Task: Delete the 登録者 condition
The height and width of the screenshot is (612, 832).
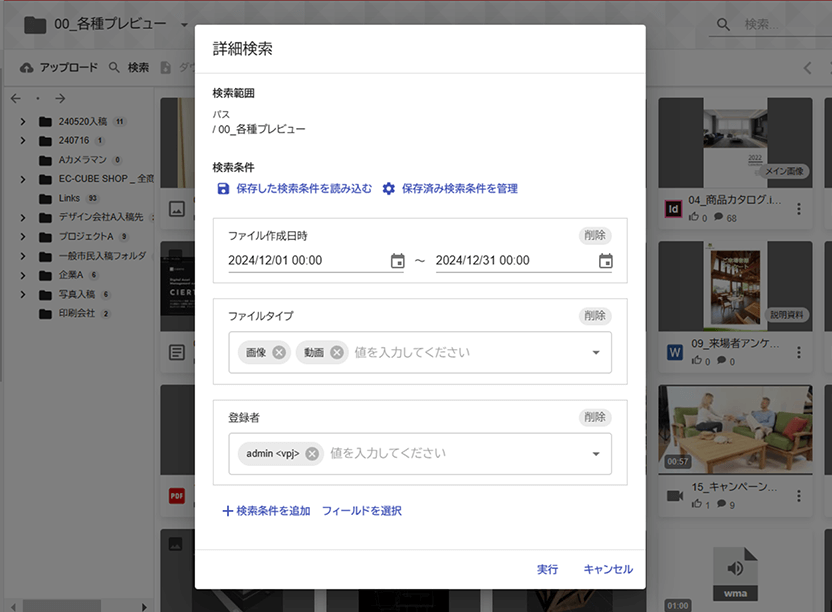Action: (x=595, y=417)
